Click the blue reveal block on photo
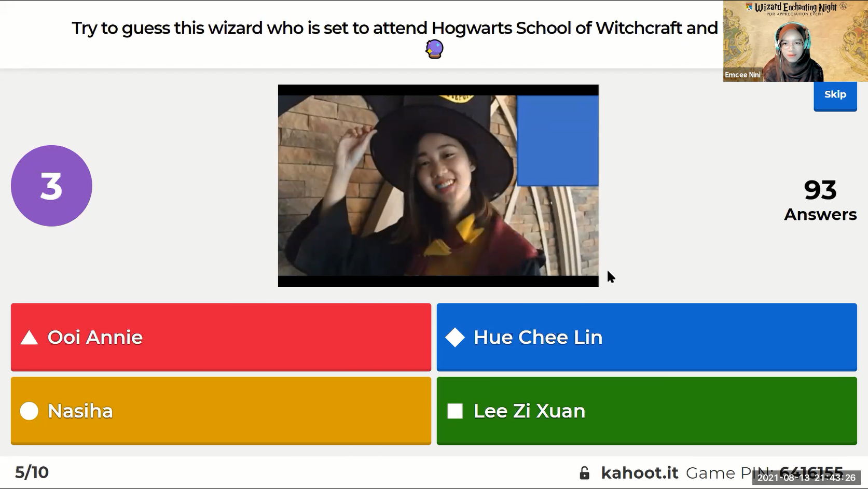This screenshot has width=868, height=489. (x=558, y=141)
